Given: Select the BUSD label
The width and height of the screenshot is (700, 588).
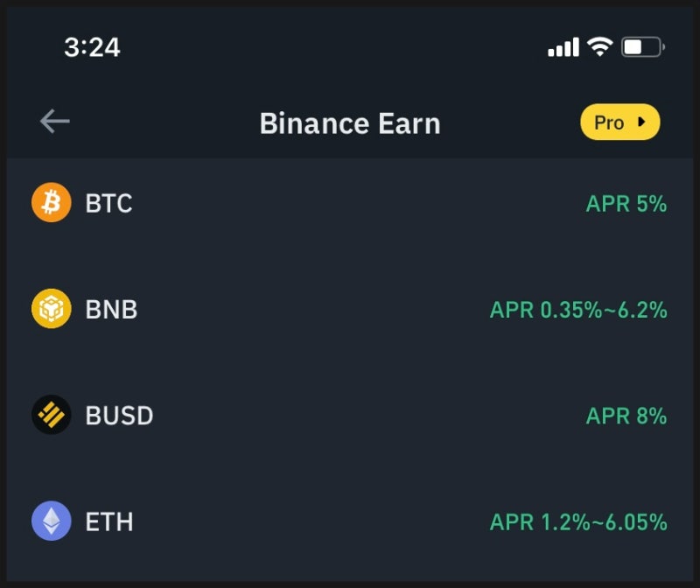Looking at the screenshot, I should pos(119,416).
